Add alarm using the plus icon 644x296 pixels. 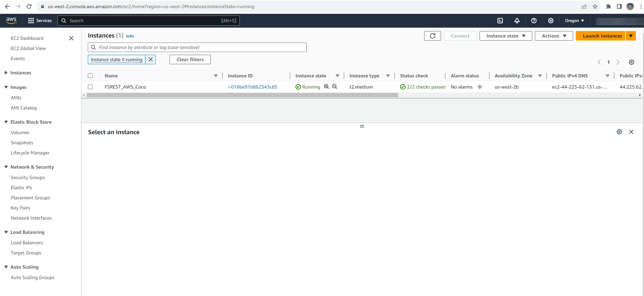[480, 87]
